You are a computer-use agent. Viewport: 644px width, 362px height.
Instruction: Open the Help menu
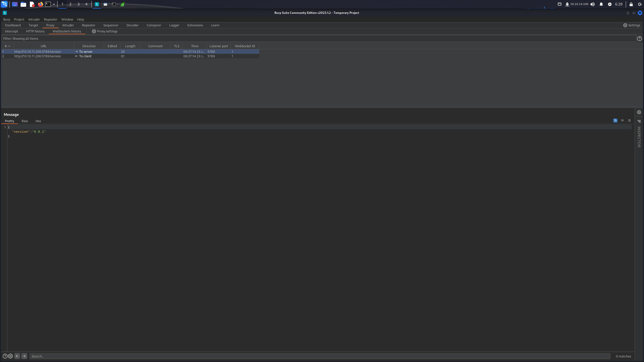[80, 19]
